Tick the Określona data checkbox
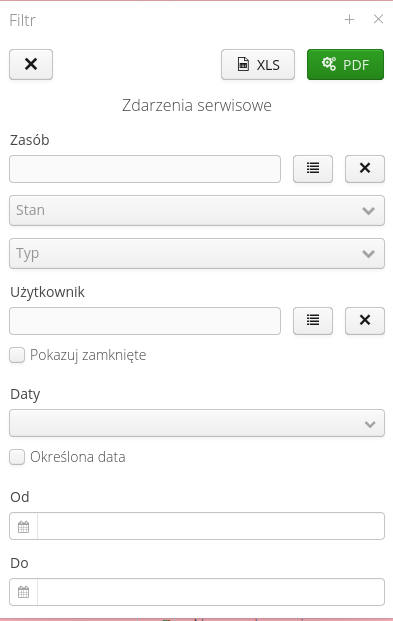Screen dimensions: 393x621 coord(17,457)
